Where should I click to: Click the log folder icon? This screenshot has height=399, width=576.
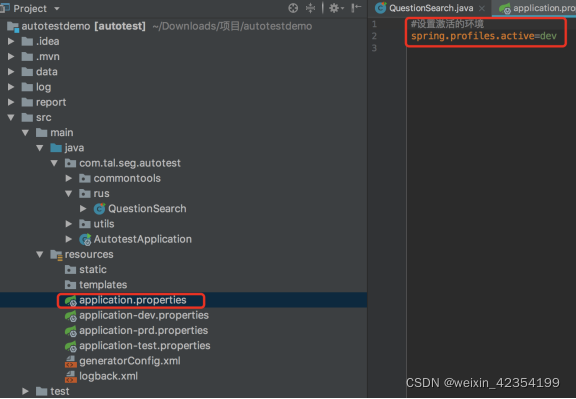(x=27, y=87)
